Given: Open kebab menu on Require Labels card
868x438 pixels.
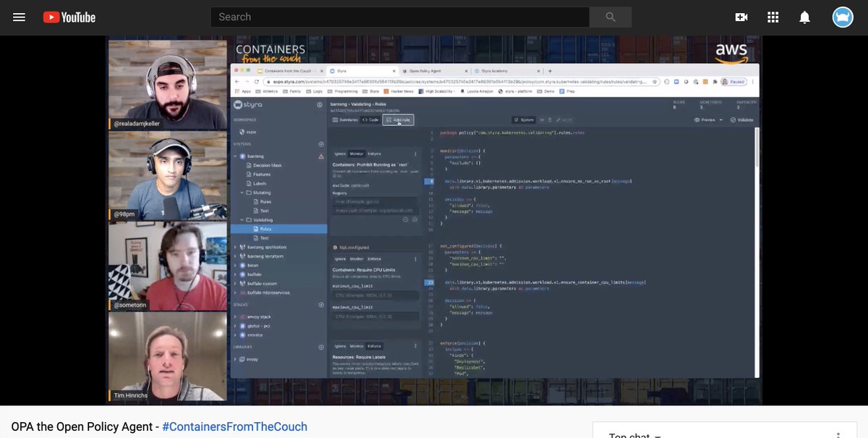Looking at the screenshot, I should [x=415, y=346].
